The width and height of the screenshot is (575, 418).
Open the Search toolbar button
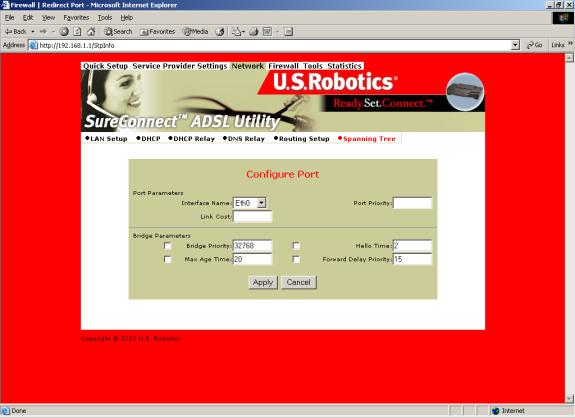118,32
